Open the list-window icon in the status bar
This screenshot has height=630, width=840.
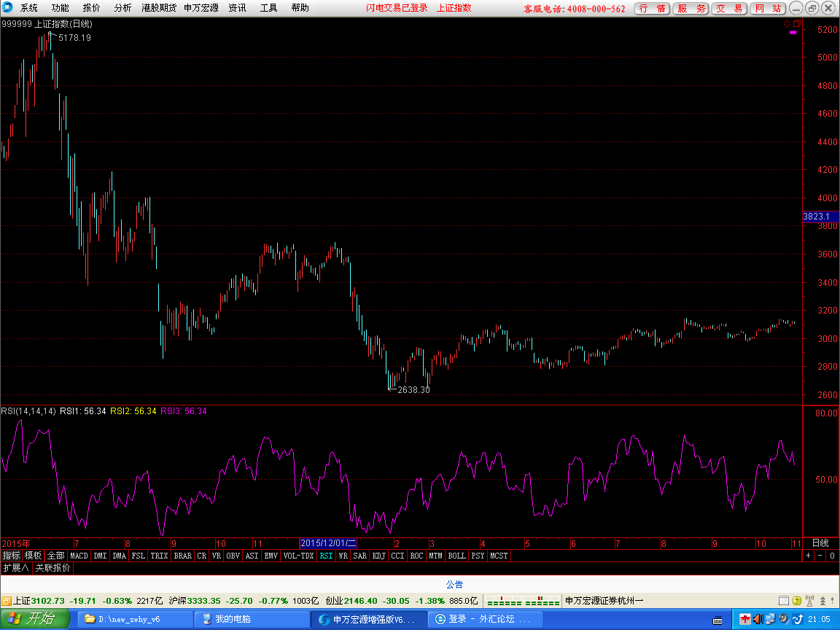click(x=784, y=601)
